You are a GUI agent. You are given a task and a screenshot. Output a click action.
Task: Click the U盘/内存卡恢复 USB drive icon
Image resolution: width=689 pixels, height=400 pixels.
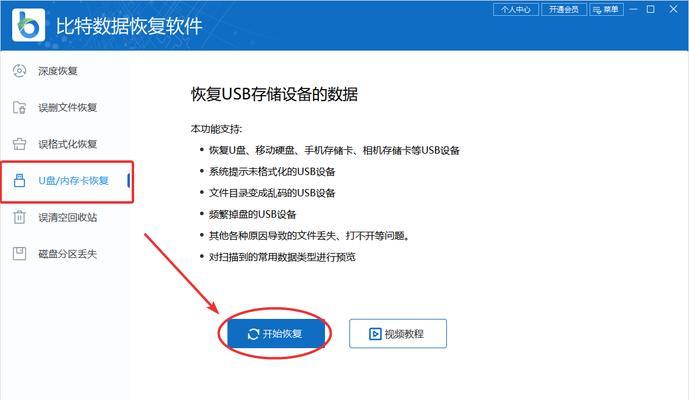coord(19,180)
